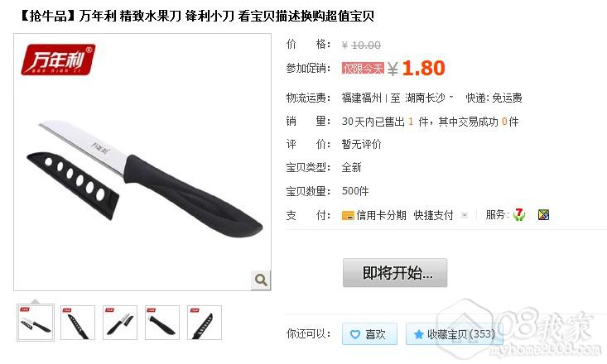Image resolution: width=607 pixels, height=364 pixels.
Task: Select the second knife thumbnail
Action: (x=77, y=323)
